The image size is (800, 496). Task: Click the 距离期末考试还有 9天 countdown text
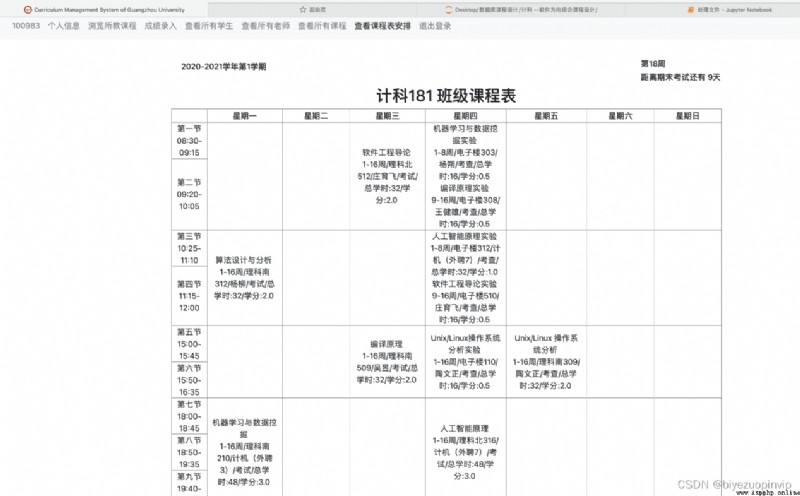[681, 78]
